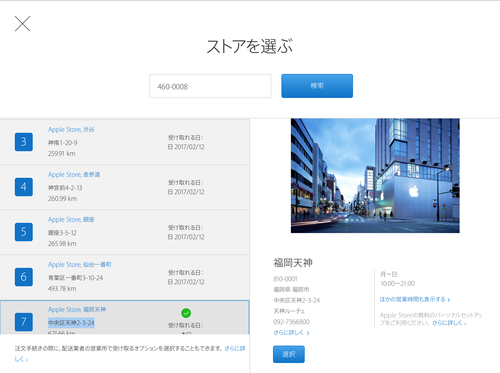Screen dimensions: 500x373
Task: Click the postal code field showing 460-0008
Action: point(210,86)
